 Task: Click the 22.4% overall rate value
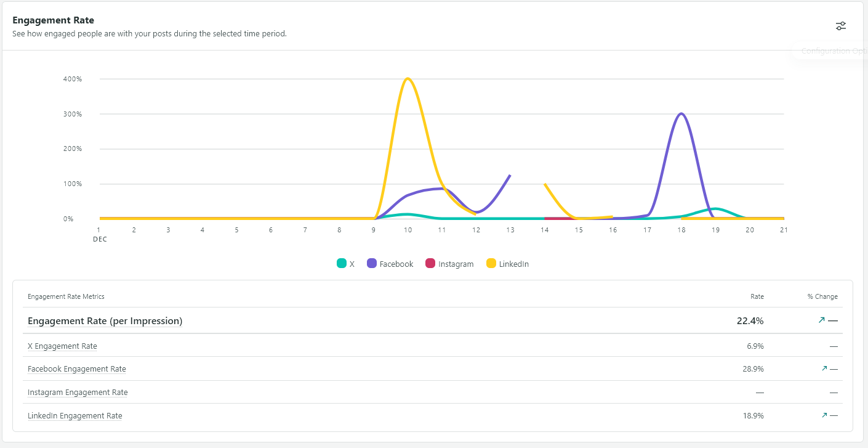(750, 321)
